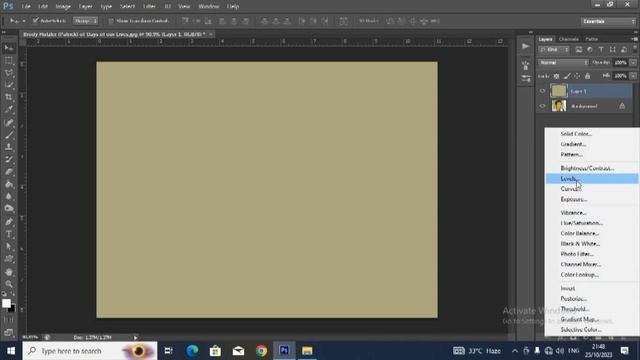
Task: Click the Background layer thumbnail
Action: pos(559,106)
